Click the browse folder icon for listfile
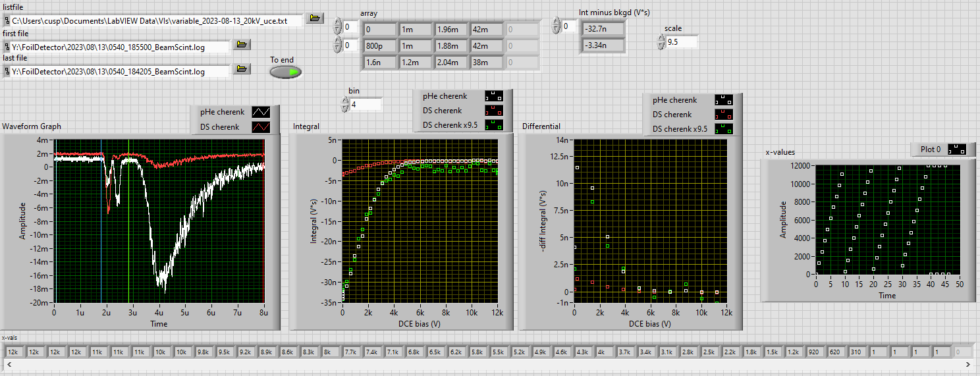Viewport: 980px width, 376px height. pos(315,18)
